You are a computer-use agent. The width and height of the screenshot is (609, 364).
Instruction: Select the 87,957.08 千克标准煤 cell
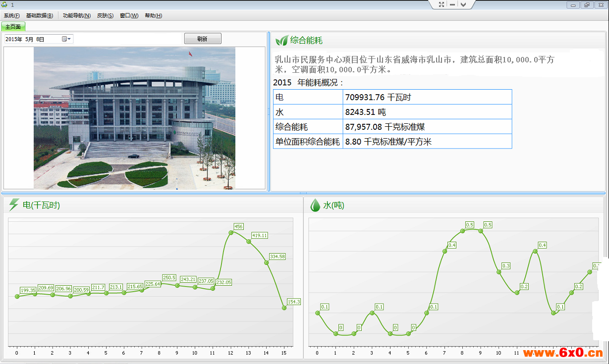[427, 127]
